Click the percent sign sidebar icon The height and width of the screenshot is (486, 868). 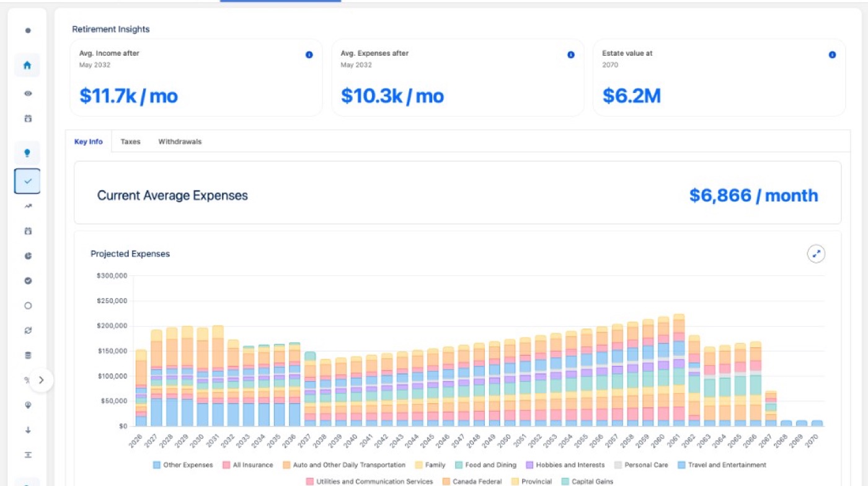[x=26, y=380]
